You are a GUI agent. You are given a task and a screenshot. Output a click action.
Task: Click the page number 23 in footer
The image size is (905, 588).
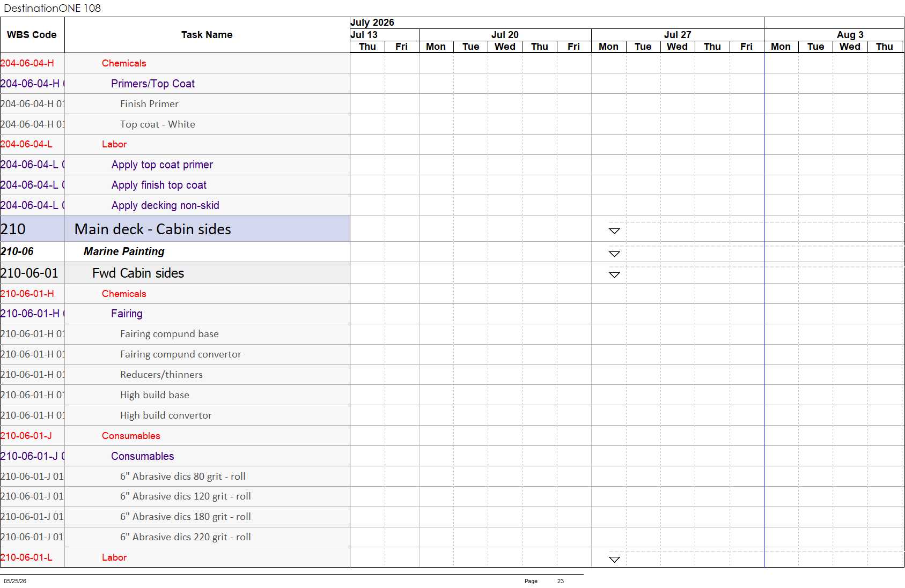[x=561, y=581]
